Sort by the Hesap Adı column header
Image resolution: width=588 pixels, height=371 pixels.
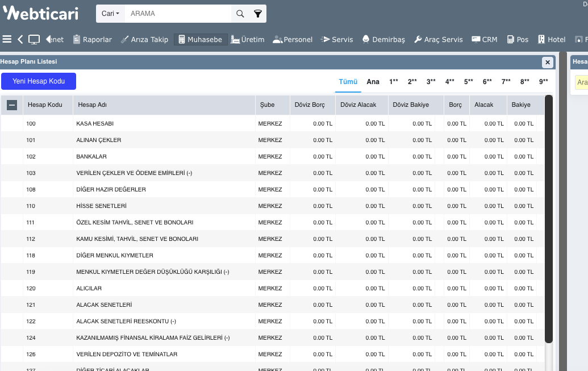point(93,105)
